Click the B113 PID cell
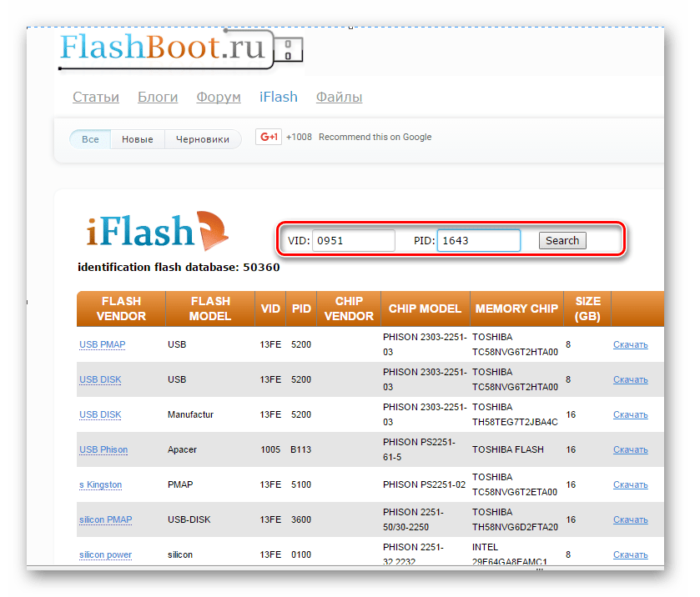This screenshot has height=597, width=700. pyautogui.click(x=301, y=449)
